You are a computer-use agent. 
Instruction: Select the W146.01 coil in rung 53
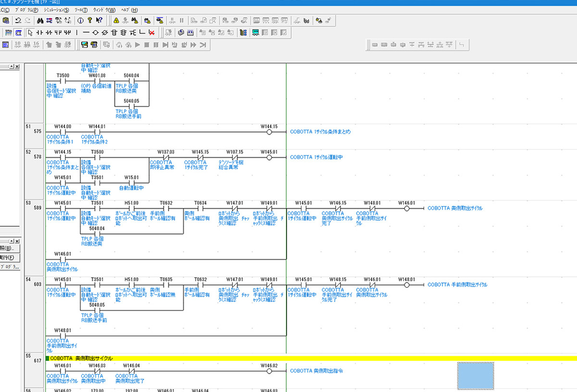(406, 208)
